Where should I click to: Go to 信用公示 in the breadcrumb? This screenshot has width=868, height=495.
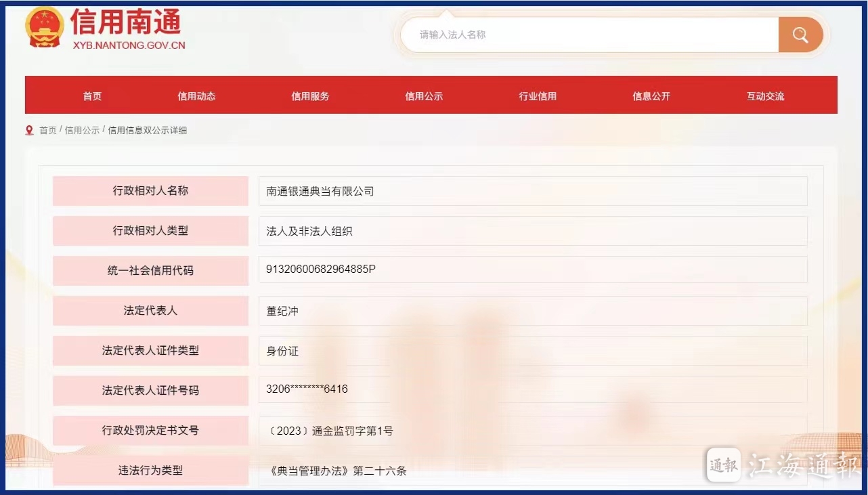tap(82, 130)
